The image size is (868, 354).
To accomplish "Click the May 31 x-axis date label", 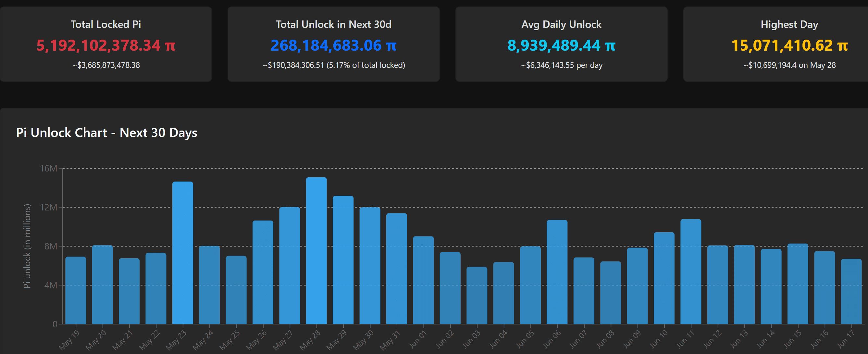I will coord(390,340).
